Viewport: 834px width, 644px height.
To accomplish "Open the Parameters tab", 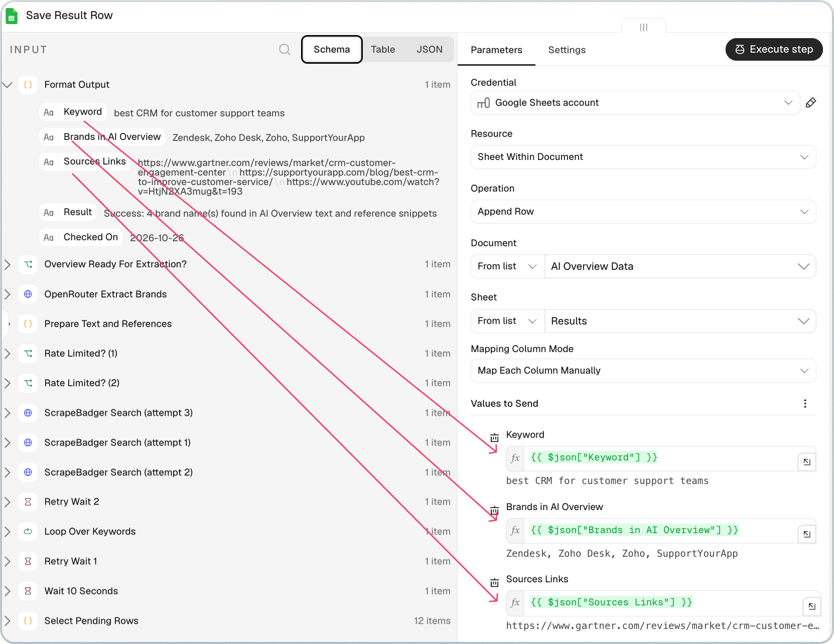I will coord(496,50).
